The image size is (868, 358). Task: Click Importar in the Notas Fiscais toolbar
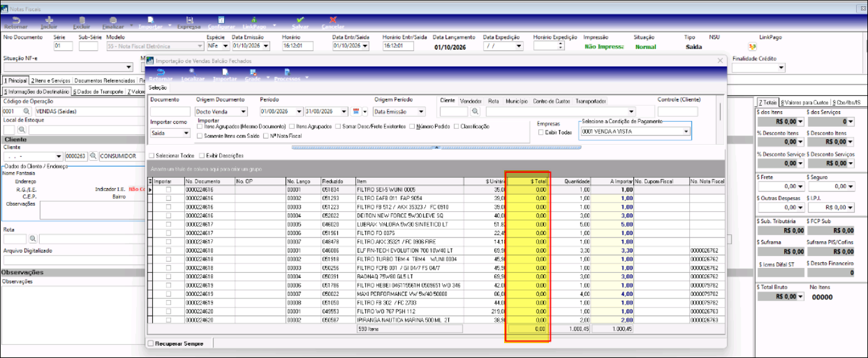pos(150,24)
